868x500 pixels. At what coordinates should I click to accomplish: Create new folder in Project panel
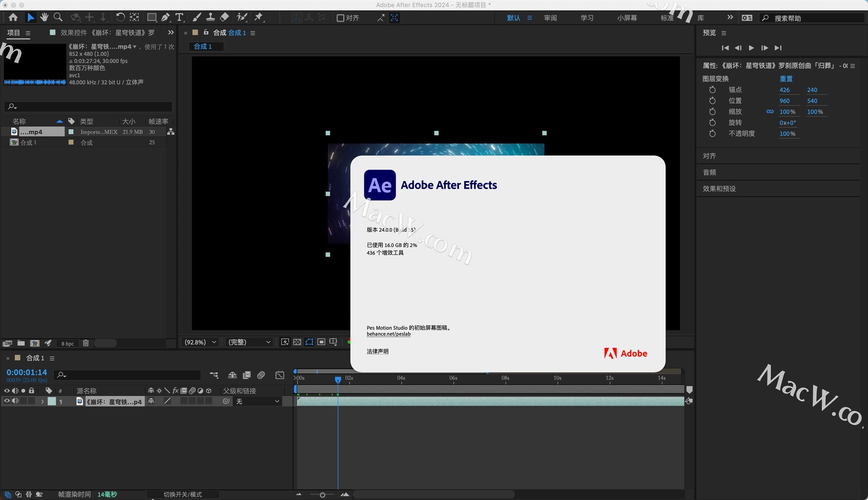click(21, 343)
